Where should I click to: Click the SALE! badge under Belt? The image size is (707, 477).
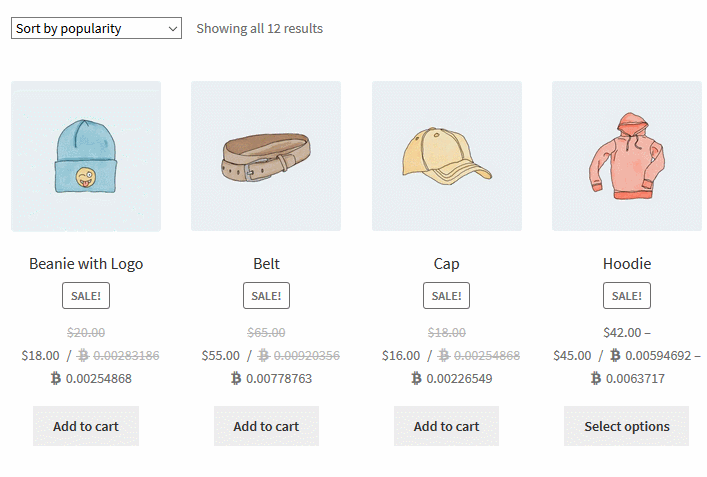(x=266, y=296)
